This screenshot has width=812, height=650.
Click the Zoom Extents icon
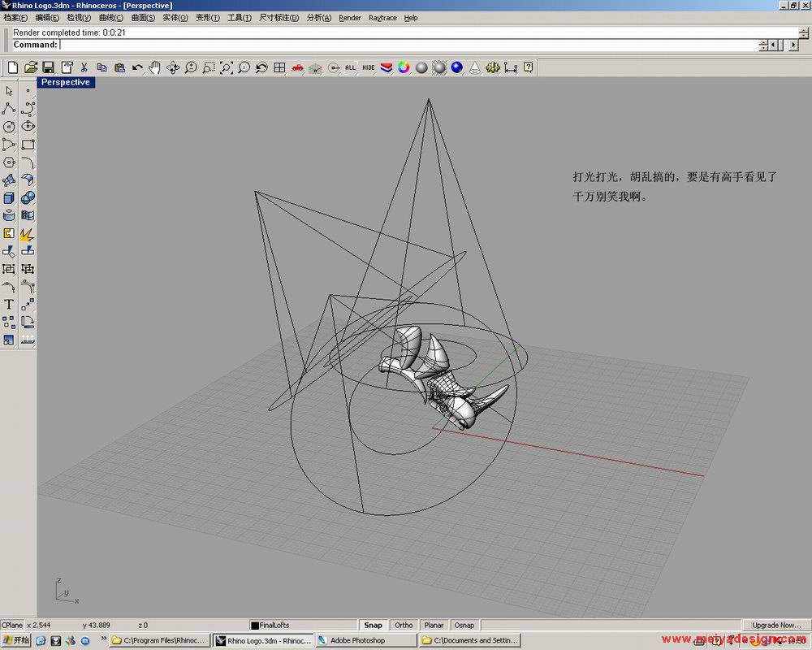coord(227,67)
